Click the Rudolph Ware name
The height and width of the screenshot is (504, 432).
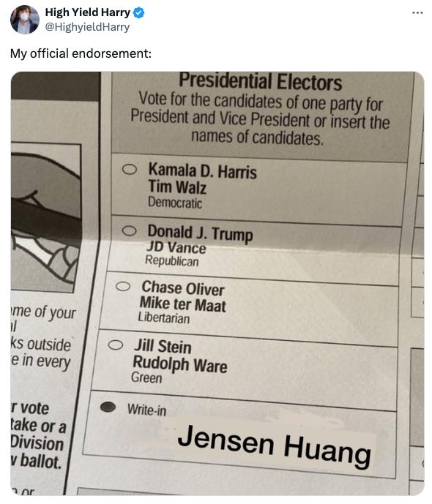coord(180,364)
